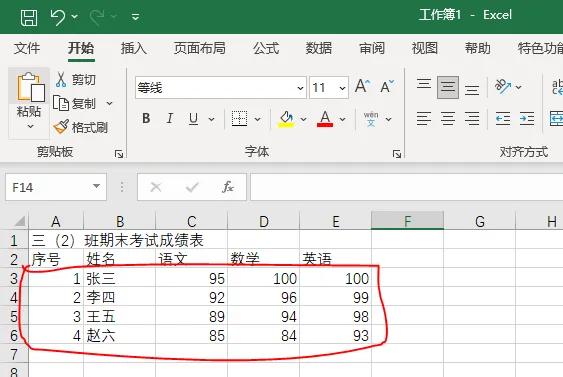Expand the phonetic guide dropdown
Screen dimensions: 563x377
(388, 119)
